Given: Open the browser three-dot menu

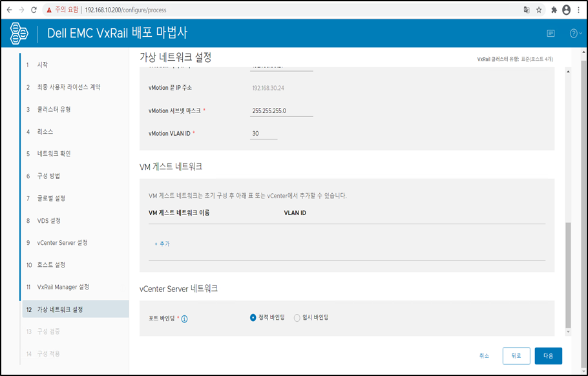Looking at the screenshot, I should (x=579, y=10).
